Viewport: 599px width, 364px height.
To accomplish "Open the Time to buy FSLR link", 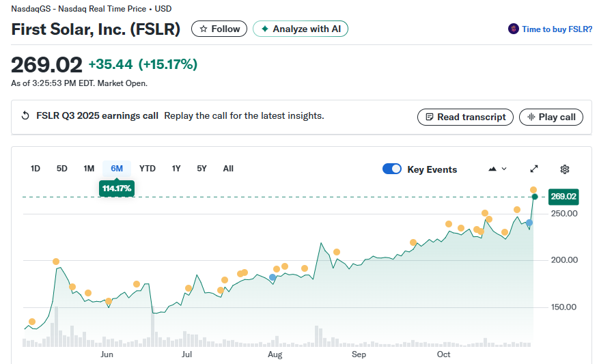I will click(557, 29).
